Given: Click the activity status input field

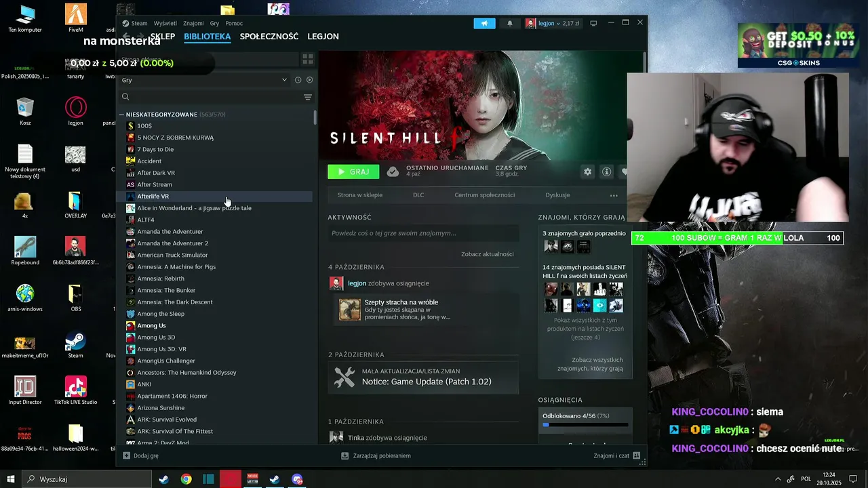Looking at the screenshot, I should point(423,233).
